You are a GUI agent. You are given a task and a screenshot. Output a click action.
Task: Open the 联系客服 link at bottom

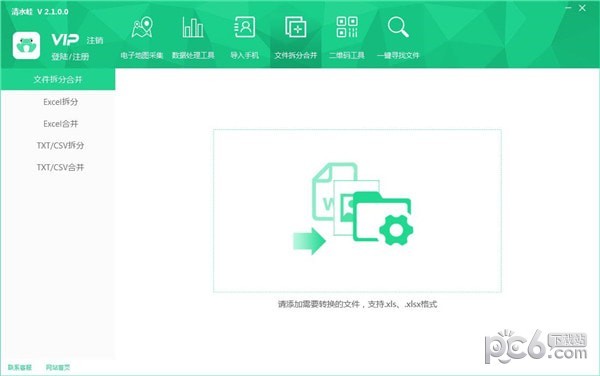(x=20, y=368)
